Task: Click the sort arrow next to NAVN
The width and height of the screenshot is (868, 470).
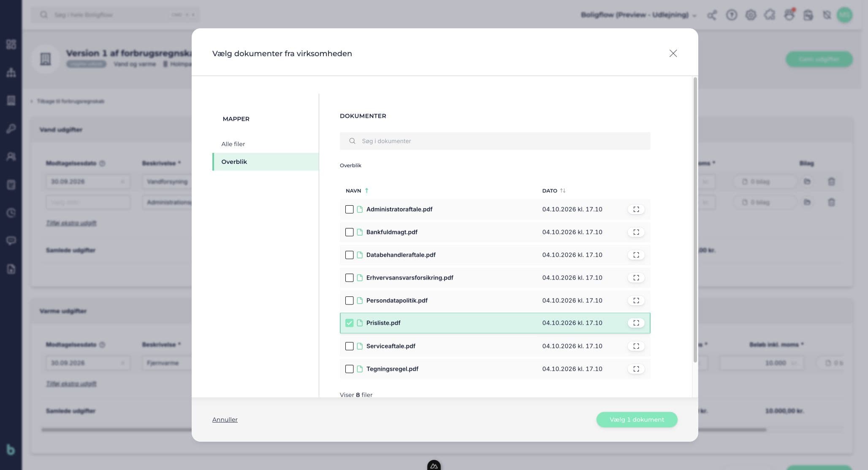Action: tap(366, 191)
